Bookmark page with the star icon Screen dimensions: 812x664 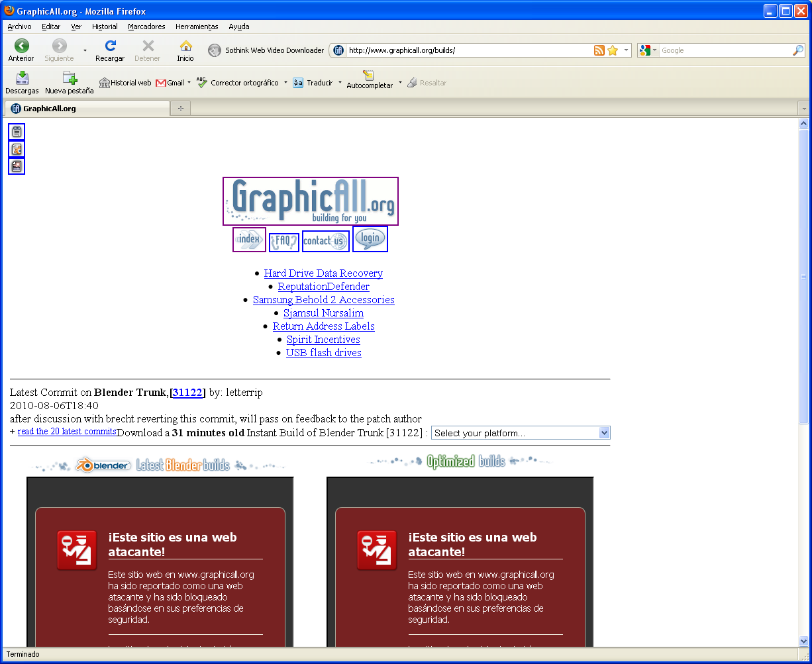pos(613,50)
